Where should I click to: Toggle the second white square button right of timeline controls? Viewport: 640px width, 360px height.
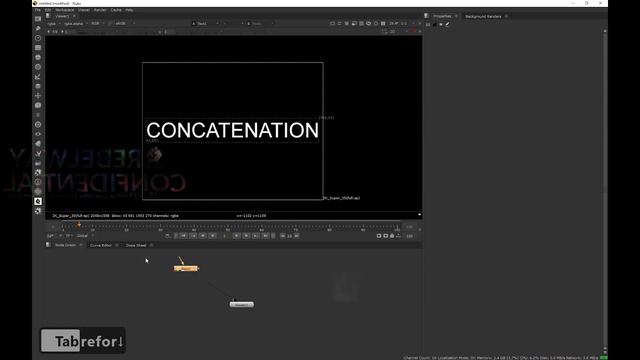pyautogui.click(x=385, y=236)
